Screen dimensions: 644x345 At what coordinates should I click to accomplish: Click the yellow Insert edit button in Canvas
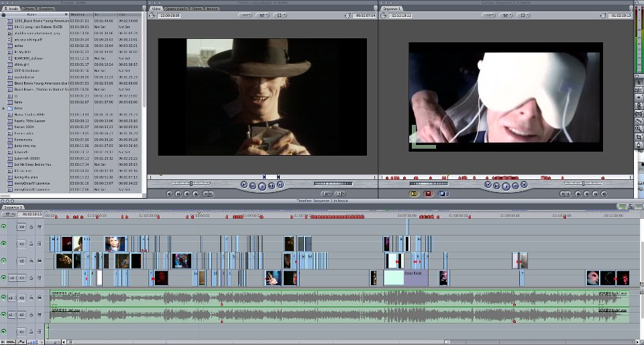click(x=414, y=194)
